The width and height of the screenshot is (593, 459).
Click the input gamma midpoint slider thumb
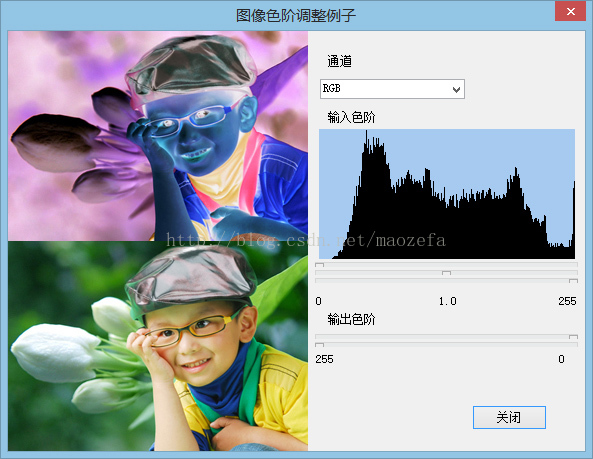coord(447,273)
